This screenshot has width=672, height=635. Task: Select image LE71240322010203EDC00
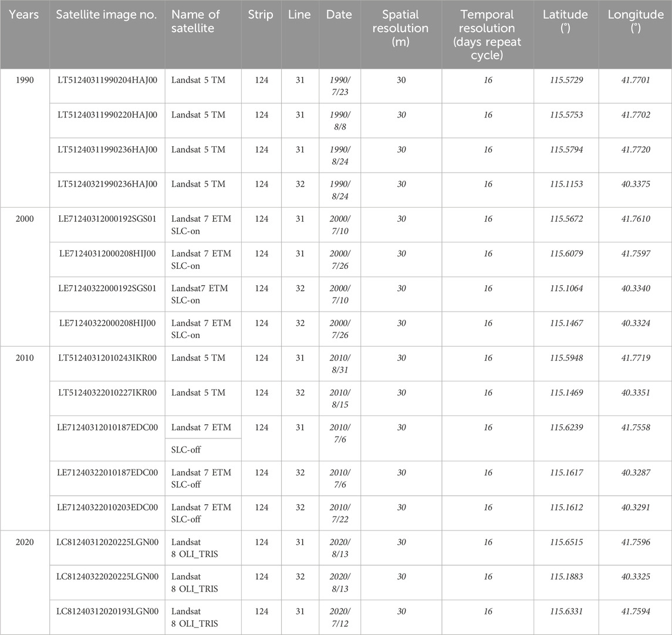(107, 507)
